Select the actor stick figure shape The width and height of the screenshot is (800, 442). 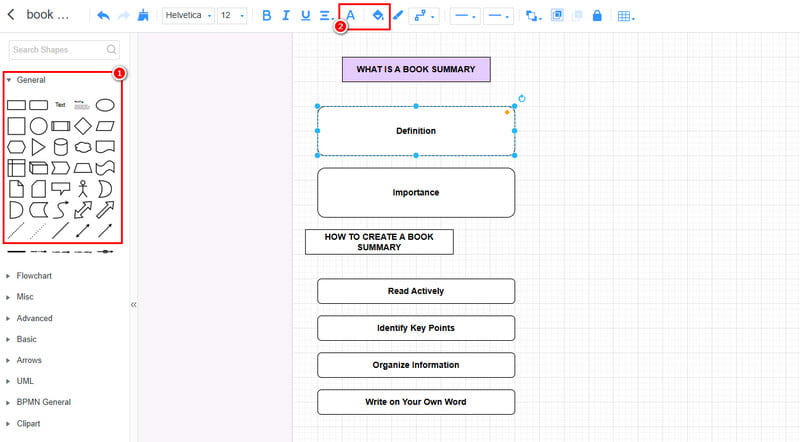tap(82, 189)
